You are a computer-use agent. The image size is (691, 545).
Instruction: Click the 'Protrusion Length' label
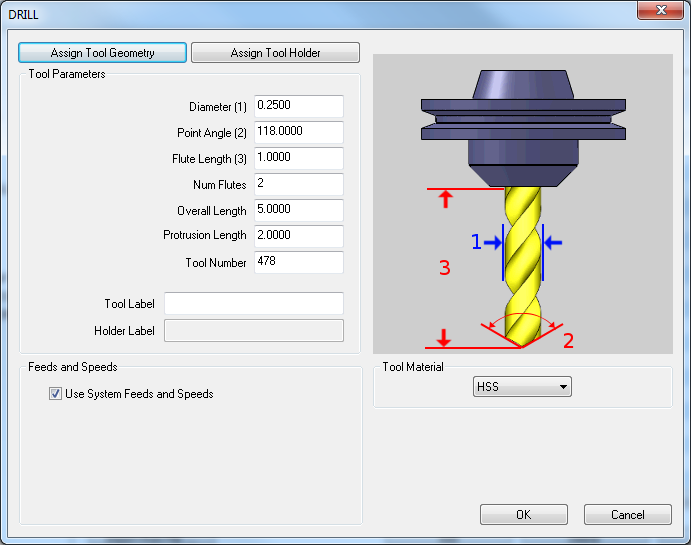[x=205, y=235]
